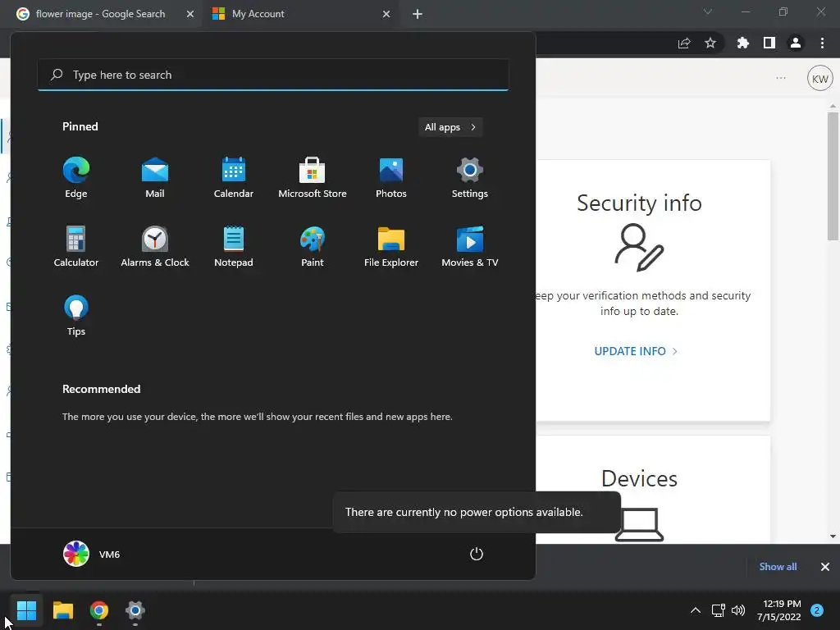
Task: Open Chrome's three-dot menu
Action: click(x=822, y=43)
